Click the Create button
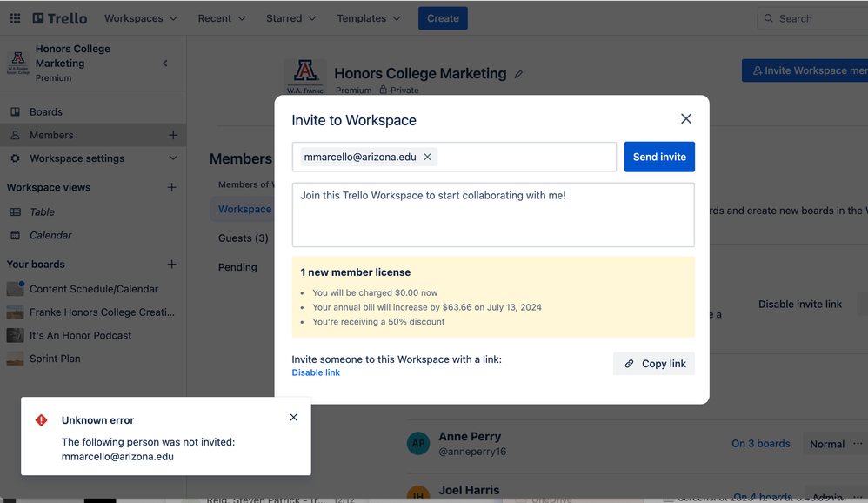 pos(443,18)
